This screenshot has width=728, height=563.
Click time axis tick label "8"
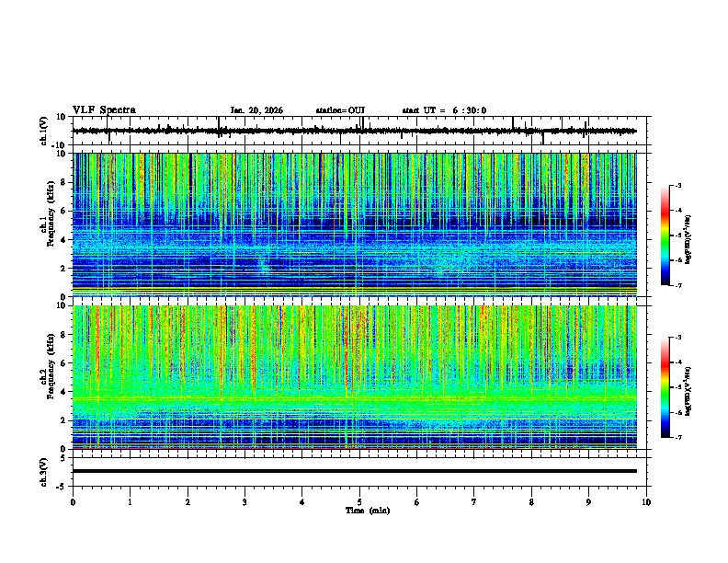[x=531, y=502]
